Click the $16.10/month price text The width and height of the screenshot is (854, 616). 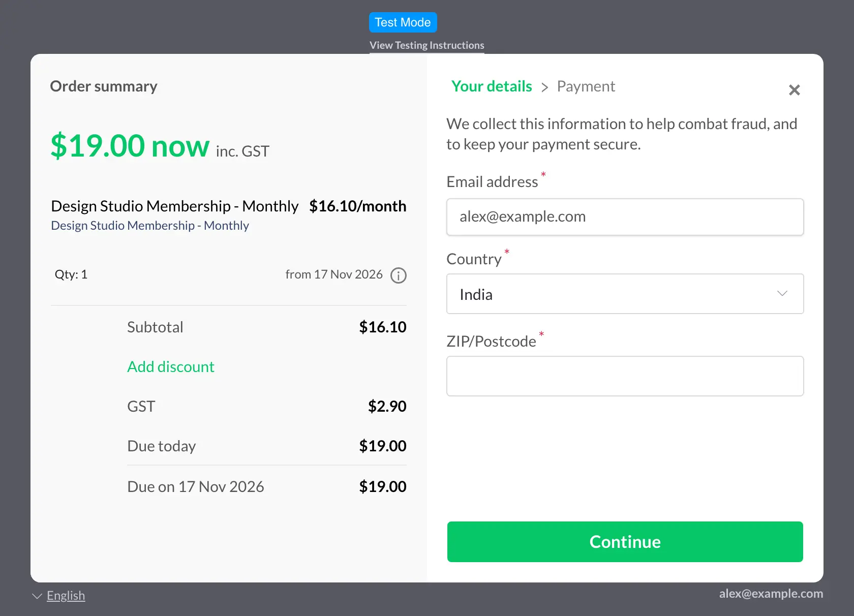(x=358, y=206)
